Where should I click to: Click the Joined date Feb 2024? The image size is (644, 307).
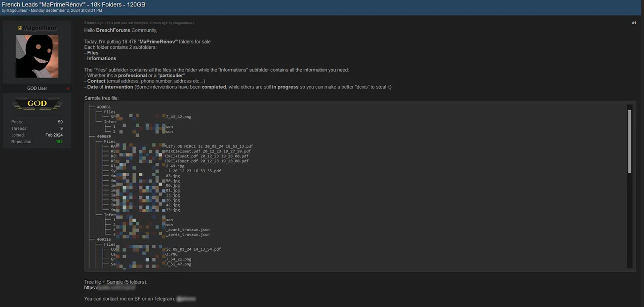click(54, 135)
